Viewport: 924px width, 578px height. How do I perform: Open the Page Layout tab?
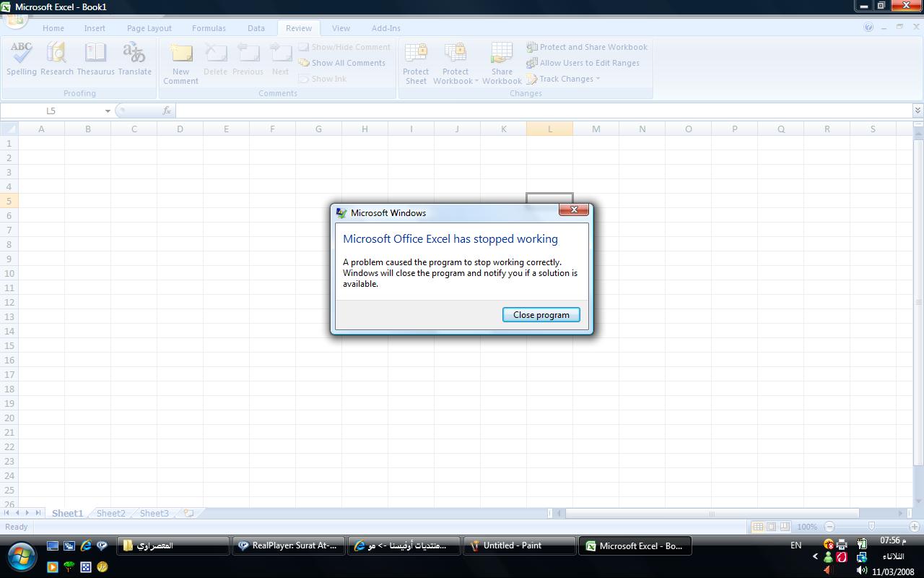coord(149,28)
